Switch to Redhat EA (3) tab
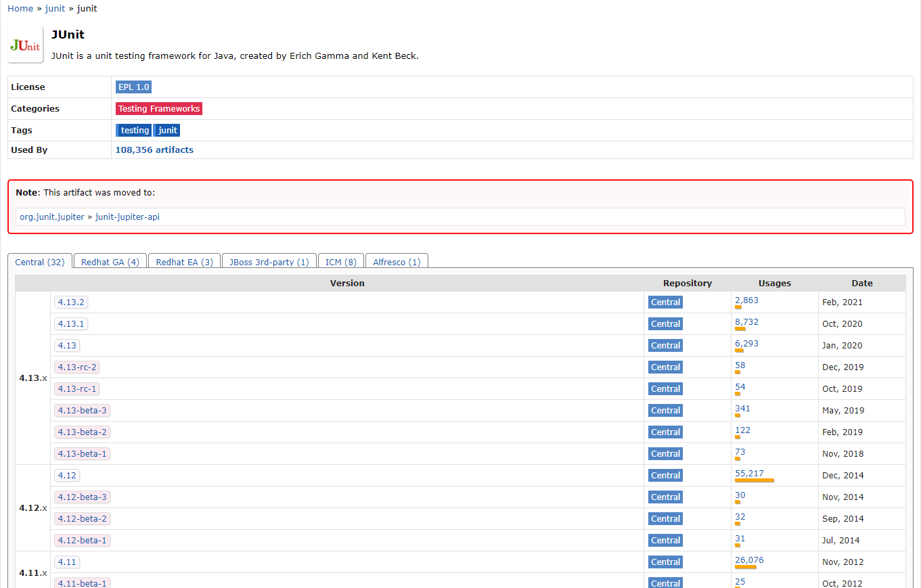Viewport: 921px width, 588px height. pyautogui.click(x=185, y=262)
